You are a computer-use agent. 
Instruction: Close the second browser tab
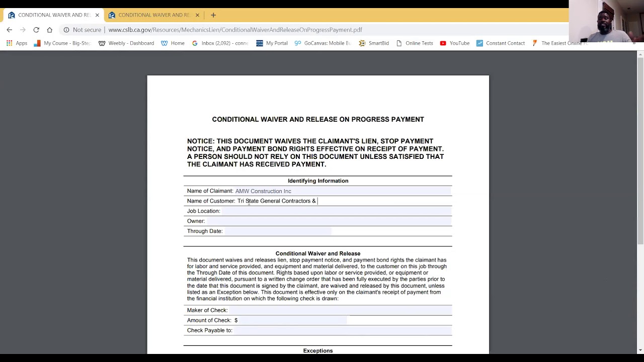[x=197, y=15]
